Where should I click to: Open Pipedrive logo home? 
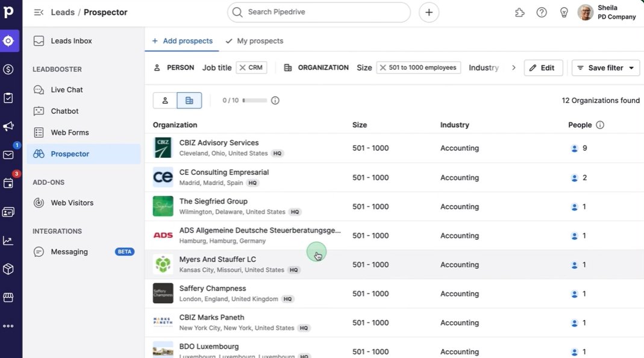8,12
